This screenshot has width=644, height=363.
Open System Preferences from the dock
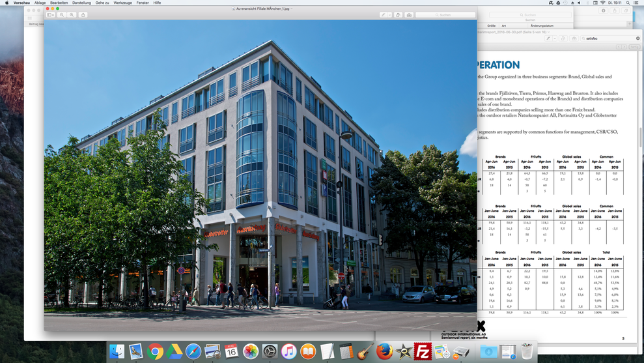pyautogui.click(x=270, y=351)
